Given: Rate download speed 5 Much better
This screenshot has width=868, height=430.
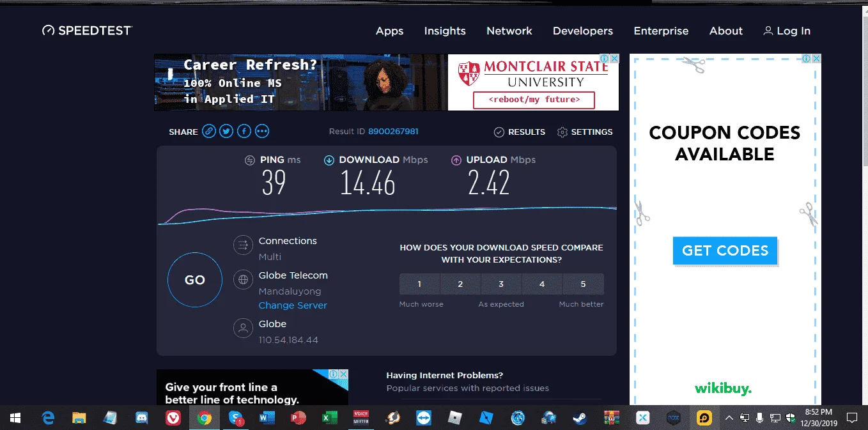Looking at the screenshot, I should (583, 284).
